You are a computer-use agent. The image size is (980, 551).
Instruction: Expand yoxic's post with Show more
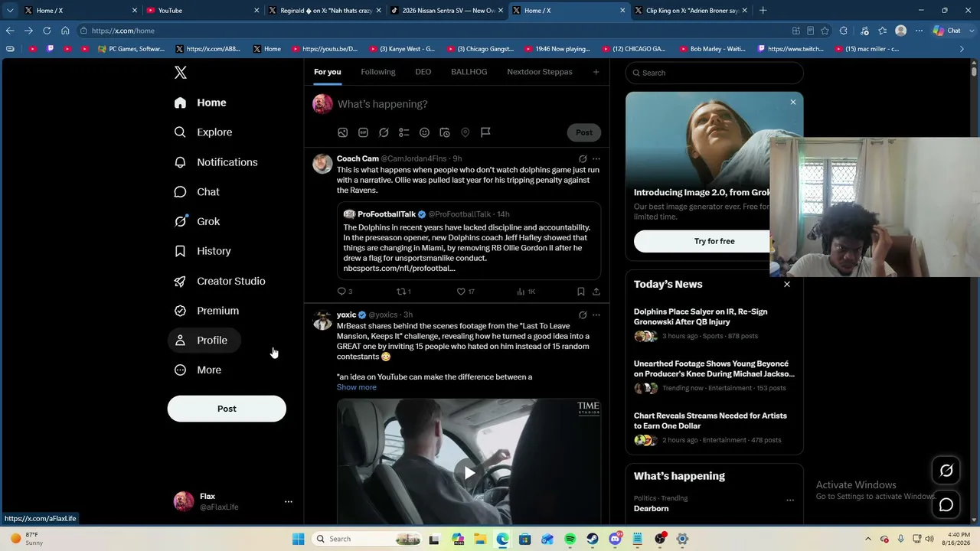tap(357, 387)
